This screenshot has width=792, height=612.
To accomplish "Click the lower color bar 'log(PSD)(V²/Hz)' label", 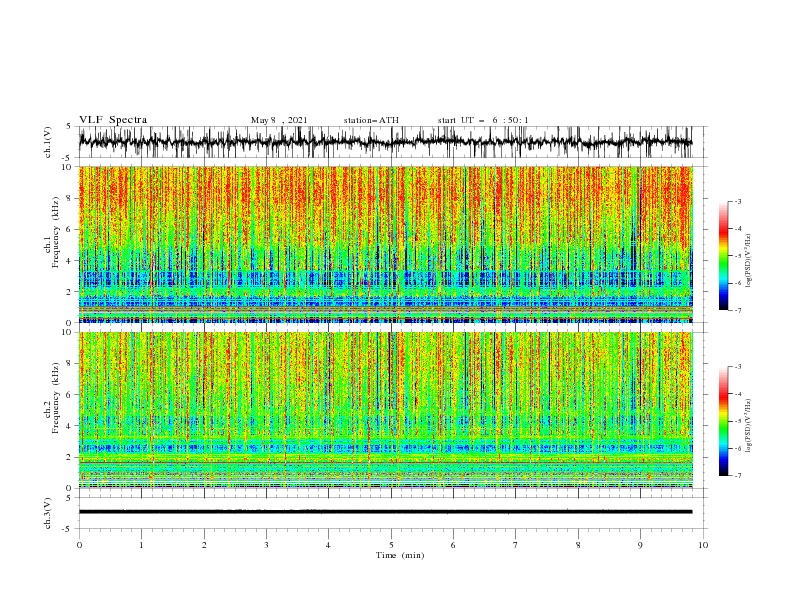I will pos(748,426).
